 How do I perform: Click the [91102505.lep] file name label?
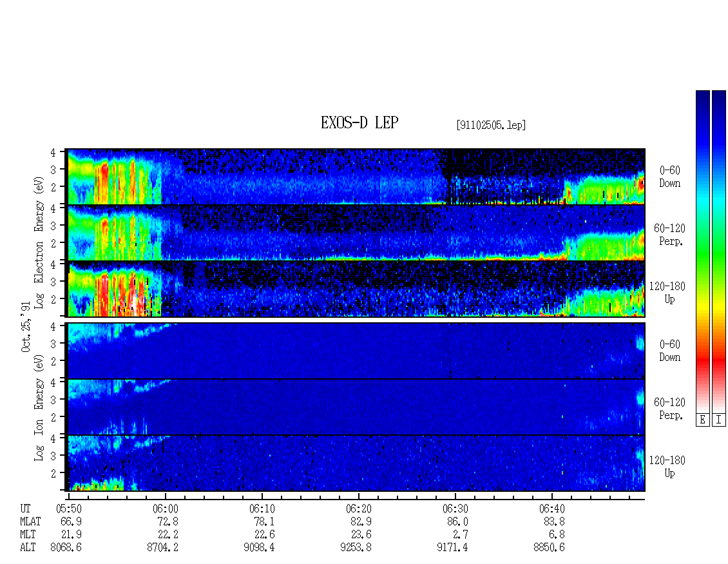(x=491, y=125)
